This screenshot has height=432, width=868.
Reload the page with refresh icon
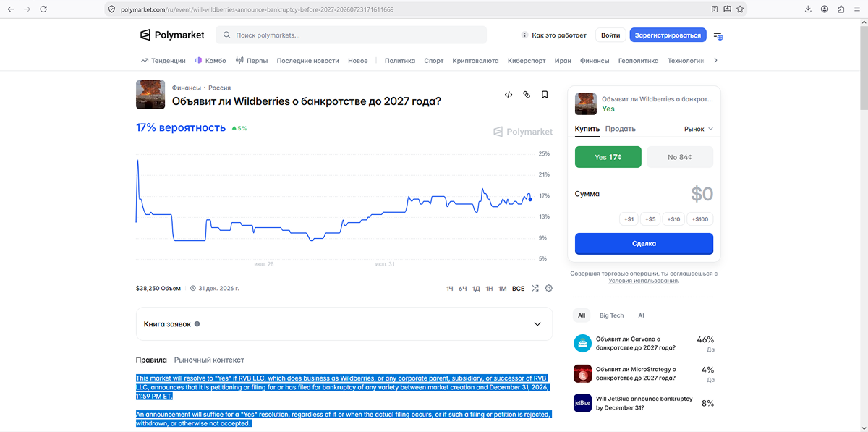(43, 9)
